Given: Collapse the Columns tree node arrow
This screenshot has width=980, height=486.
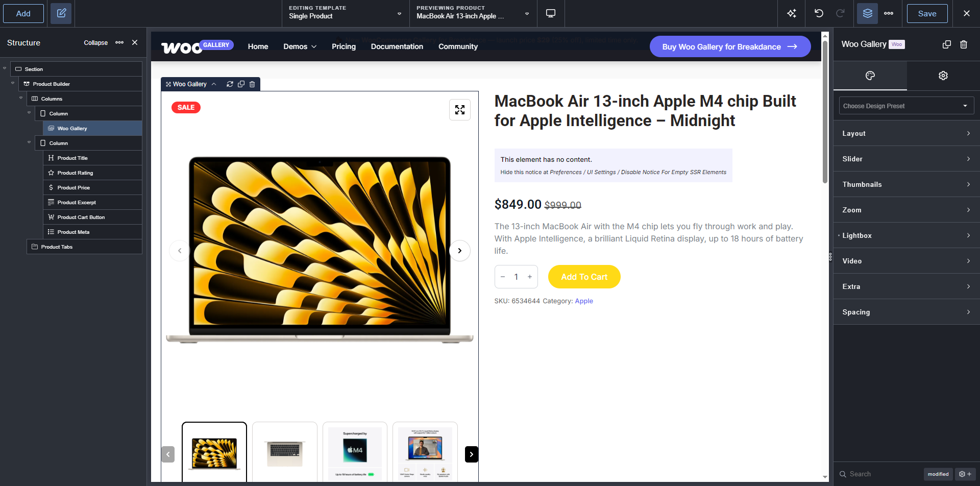Looking at the screenshot, I should pyautogui.click(x=21, y=98).
